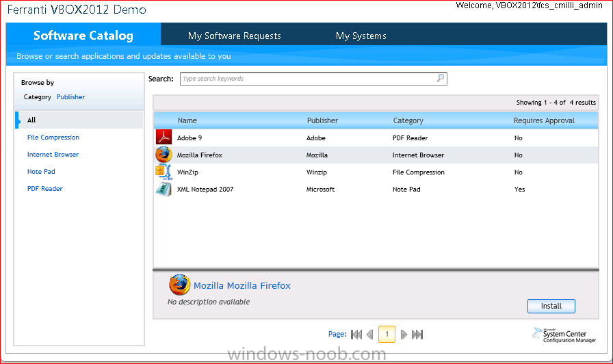Viewport: 613px width, 364px height.
Task: Go to last page arrow
Action: (417, 335)
